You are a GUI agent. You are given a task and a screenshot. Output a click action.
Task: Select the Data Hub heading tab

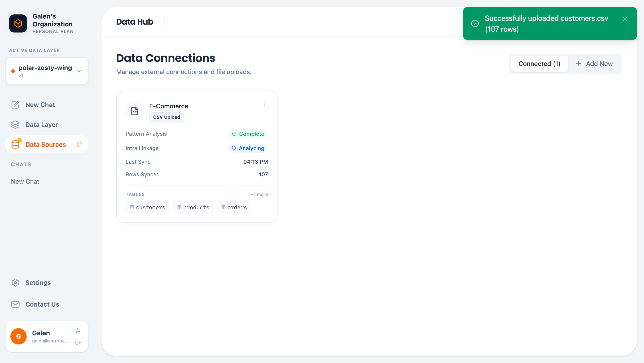[x=134, y=22]
